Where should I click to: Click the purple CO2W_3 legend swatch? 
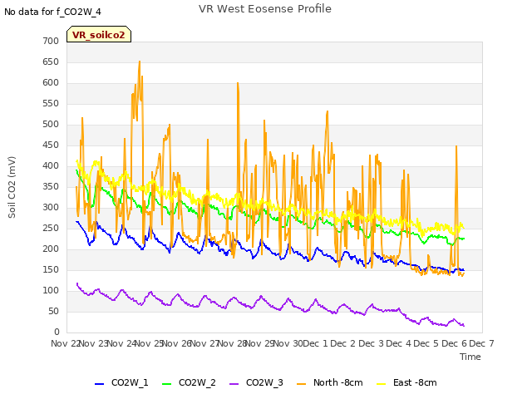234,383
